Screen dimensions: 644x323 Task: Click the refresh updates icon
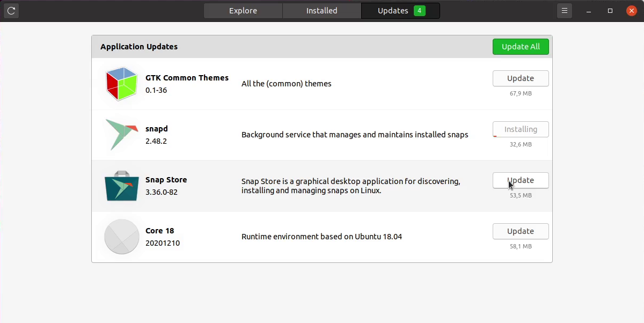tap(11, 11)
